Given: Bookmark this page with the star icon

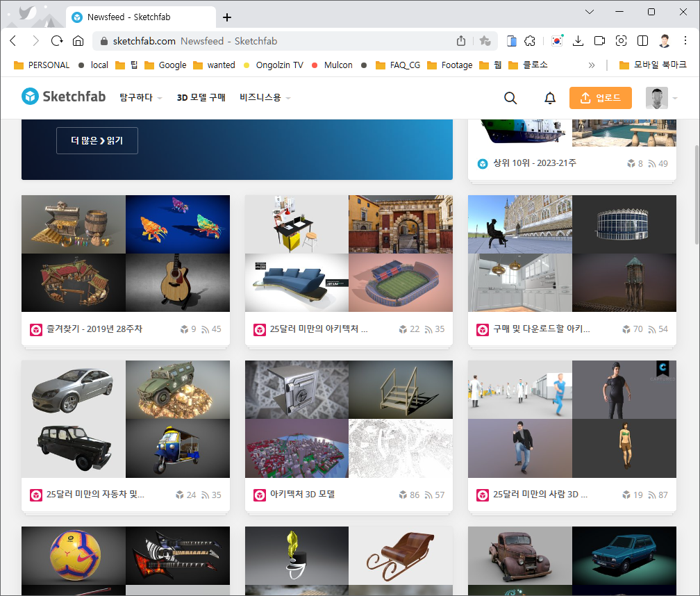Looking at the screenshot, I should tap(485, 41).
